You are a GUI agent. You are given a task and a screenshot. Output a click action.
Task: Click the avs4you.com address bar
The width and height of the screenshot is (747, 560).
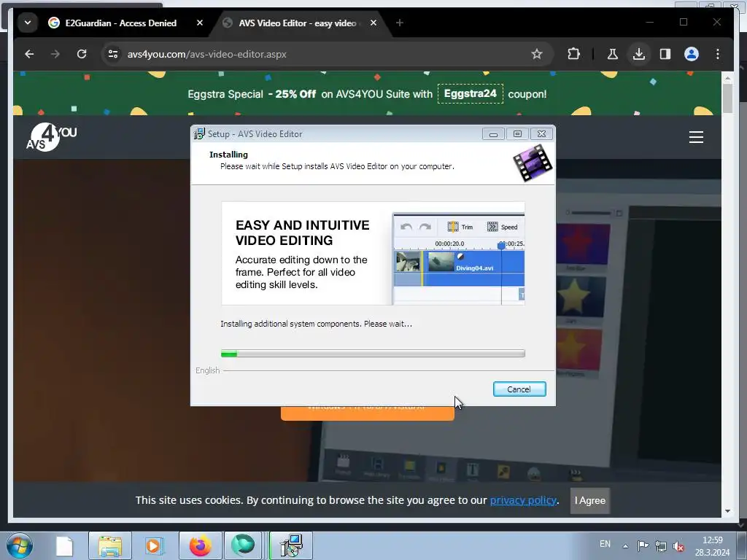click(x=324, y=54)
